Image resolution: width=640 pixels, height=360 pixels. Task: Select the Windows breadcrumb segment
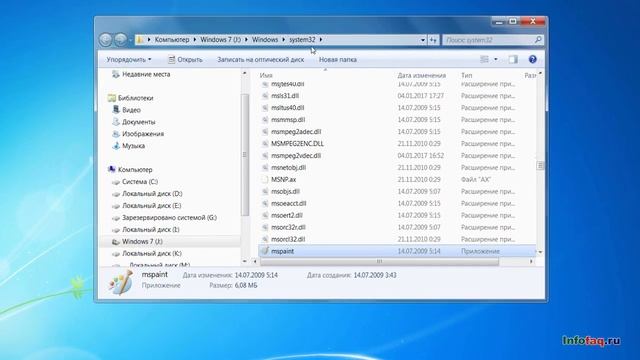[x=264, y=40]
